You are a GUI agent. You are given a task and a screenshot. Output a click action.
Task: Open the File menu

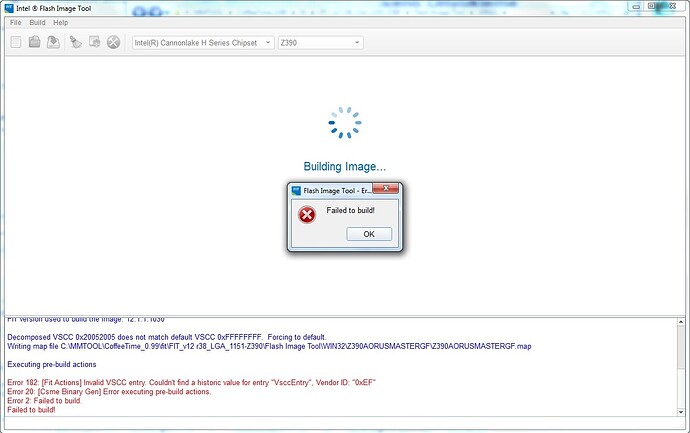pyautogui.click(x=15, y=22)
